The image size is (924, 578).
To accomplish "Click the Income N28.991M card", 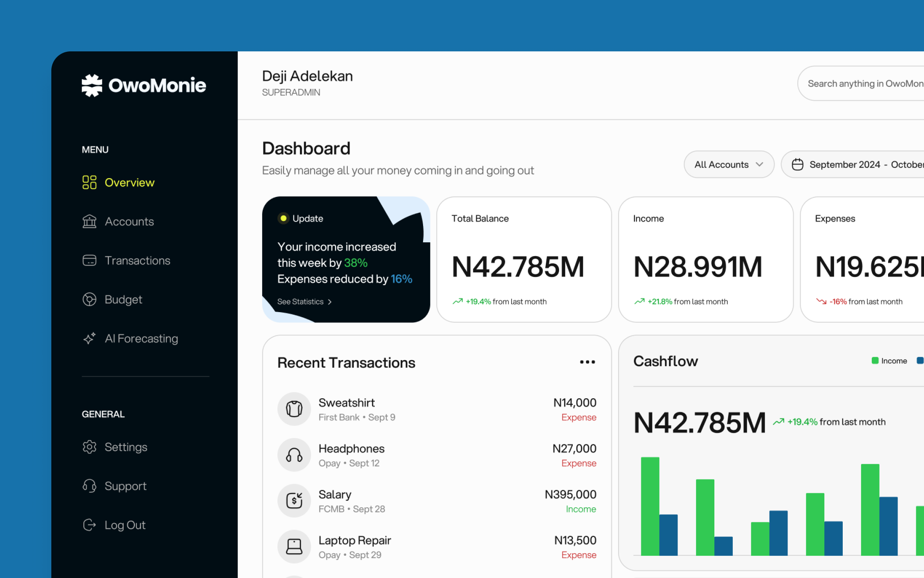I will (x=706, y=259).
